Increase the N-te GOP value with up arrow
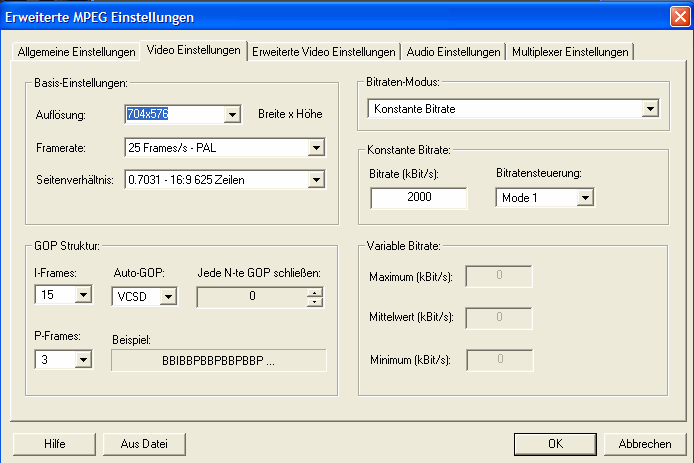694x463 pixels. (x=316, y=291)
